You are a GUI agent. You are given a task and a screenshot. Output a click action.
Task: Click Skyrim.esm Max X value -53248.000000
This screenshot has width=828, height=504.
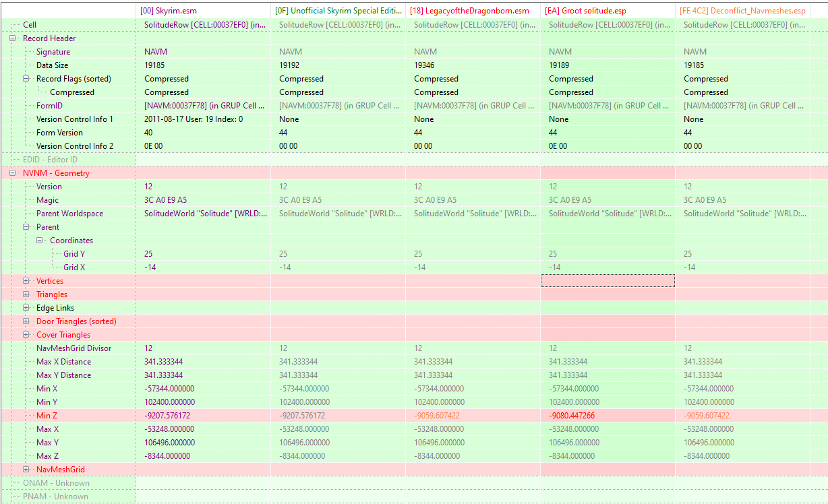pyautogui.click(x=169, y=429)
